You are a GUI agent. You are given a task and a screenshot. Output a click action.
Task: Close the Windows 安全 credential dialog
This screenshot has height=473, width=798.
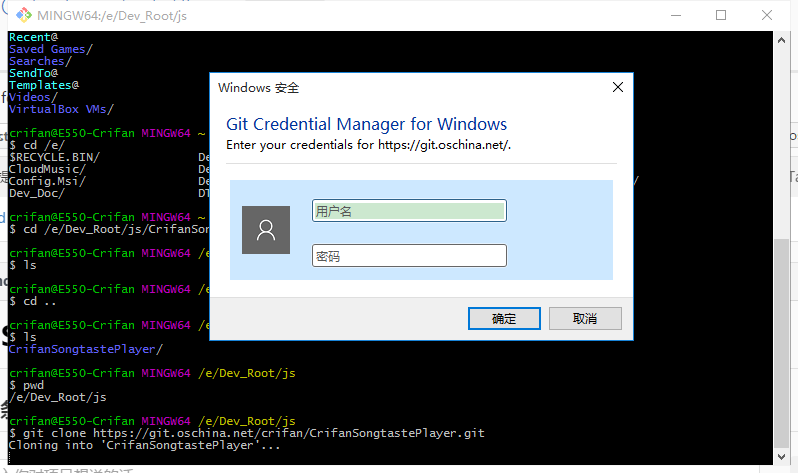coord(618,87)
